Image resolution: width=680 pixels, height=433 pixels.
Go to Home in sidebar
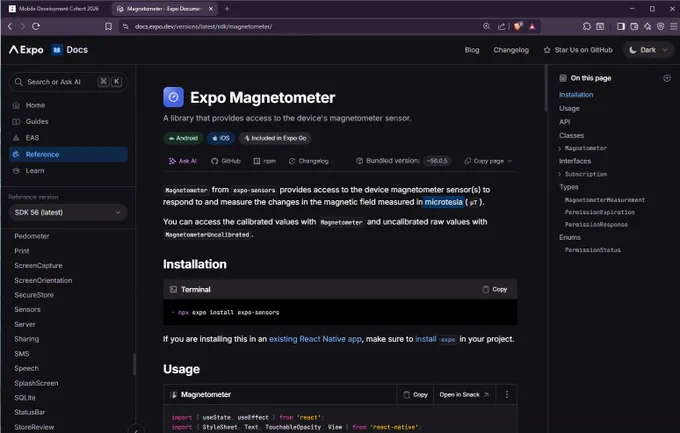(68, 105)
